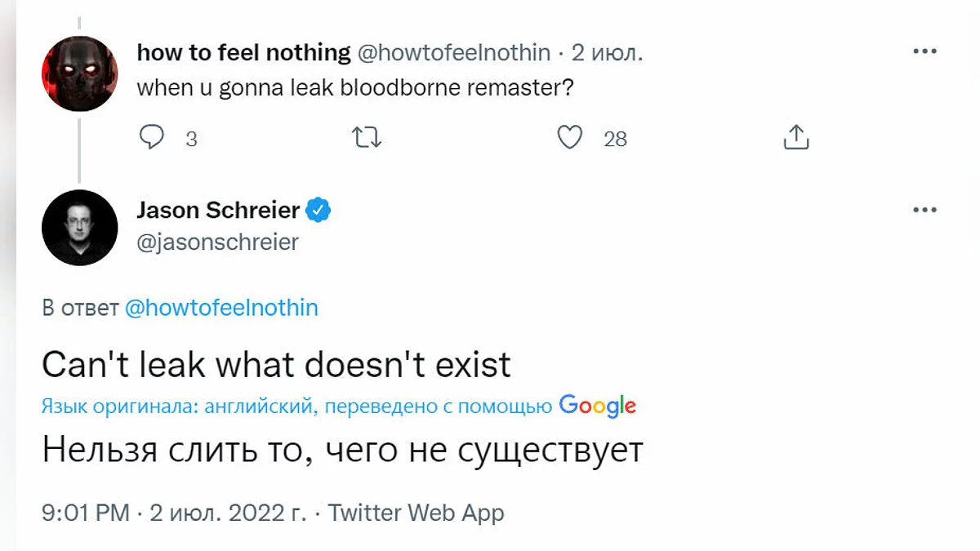Click the "2 июл." tweet date
980x551 pixels.
(x=608, y=52)
